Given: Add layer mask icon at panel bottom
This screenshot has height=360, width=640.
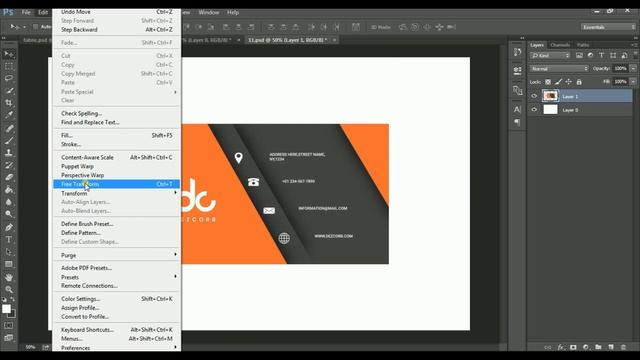Looking at the screenshot, I should 573,347.
